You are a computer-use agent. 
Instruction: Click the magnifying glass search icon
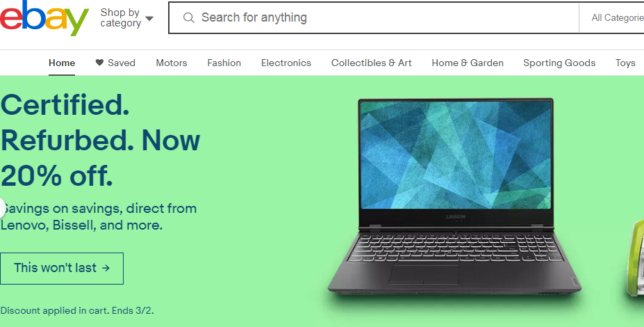188,17
